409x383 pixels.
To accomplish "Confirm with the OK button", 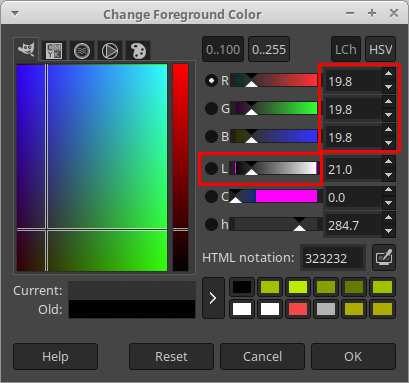I will pos(353,357).
